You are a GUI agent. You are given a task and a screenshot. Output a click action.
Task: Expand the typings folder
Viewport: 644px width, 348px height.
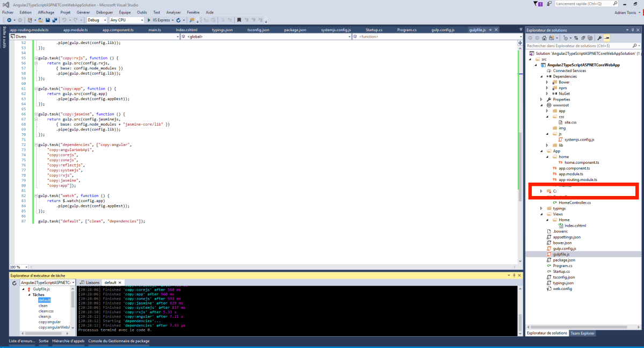coord(541,209)
